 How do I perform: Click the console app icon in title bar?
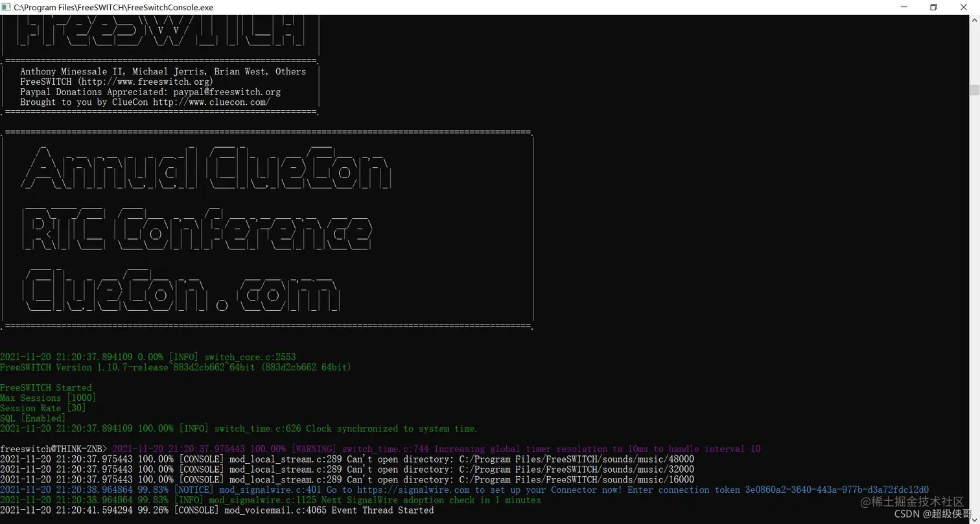[6, 7]
